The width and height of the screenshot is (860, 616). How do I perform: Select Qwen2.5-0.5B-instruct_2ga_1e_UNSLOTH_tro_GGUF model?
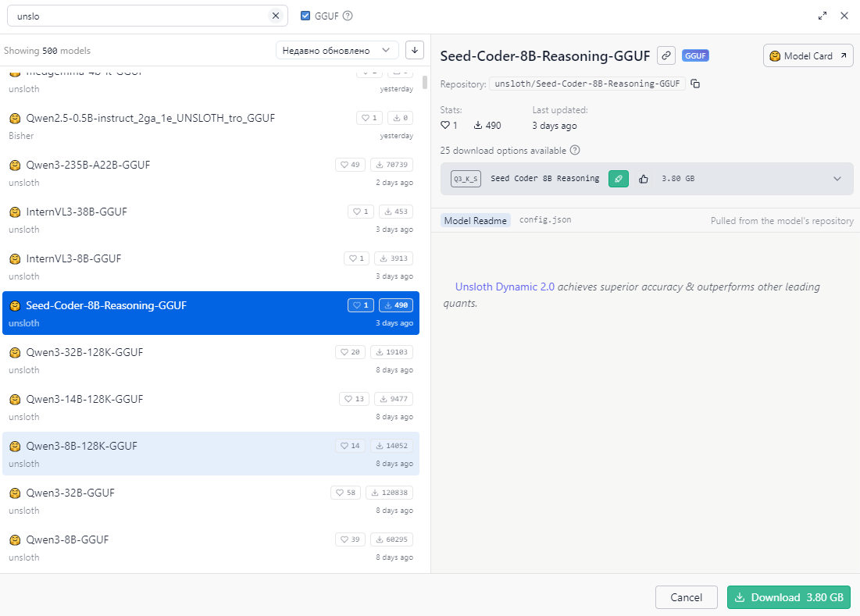point(211,126)
